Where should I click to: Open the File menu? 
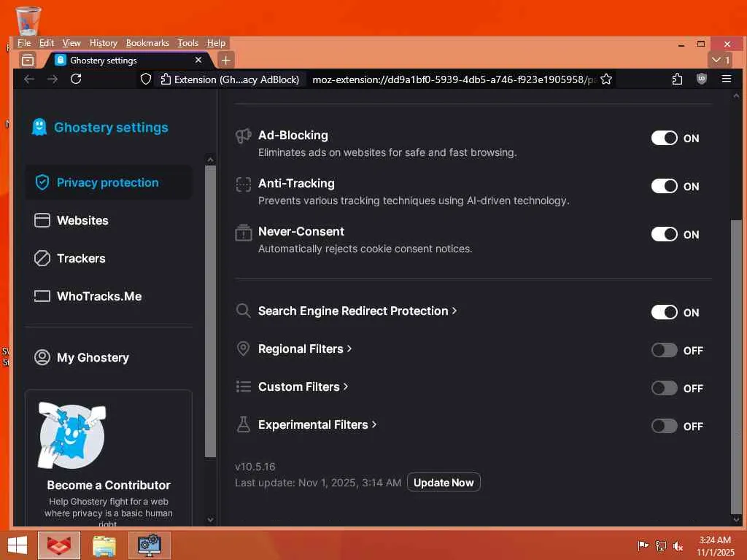click(24, 43)
